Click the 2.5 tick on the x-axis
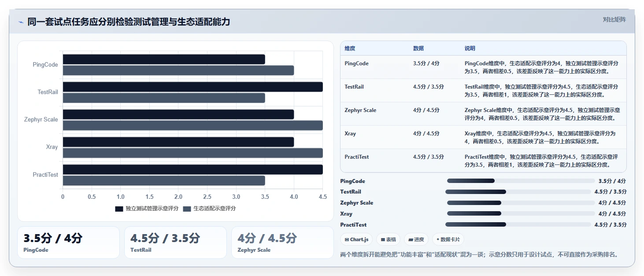Screen dimensions: 644x276 click(207, 197)
